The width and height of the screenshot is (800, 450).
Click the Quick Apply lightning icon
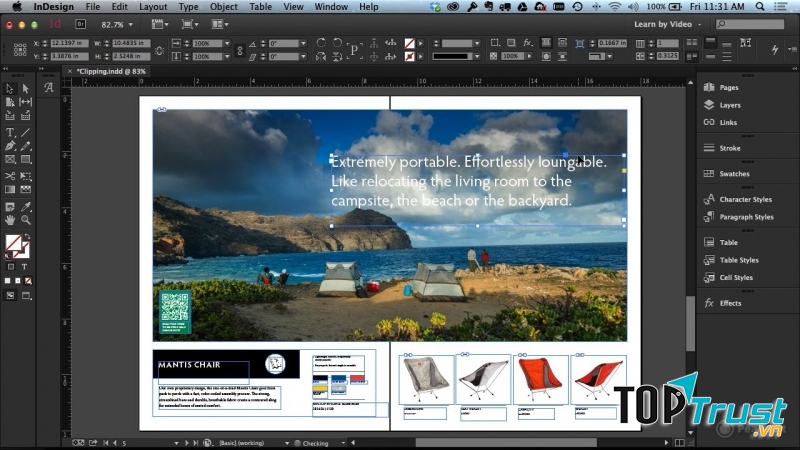pos(774,49)
